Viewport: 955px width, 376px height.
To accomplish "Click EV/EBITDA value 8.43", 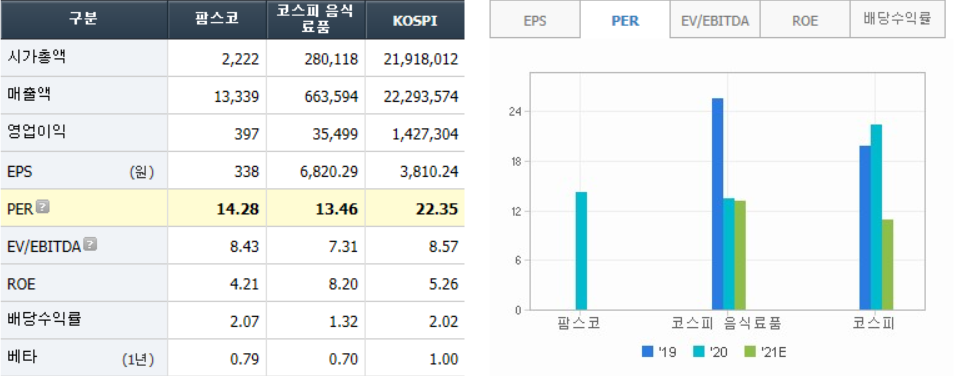I will (244, 247).
